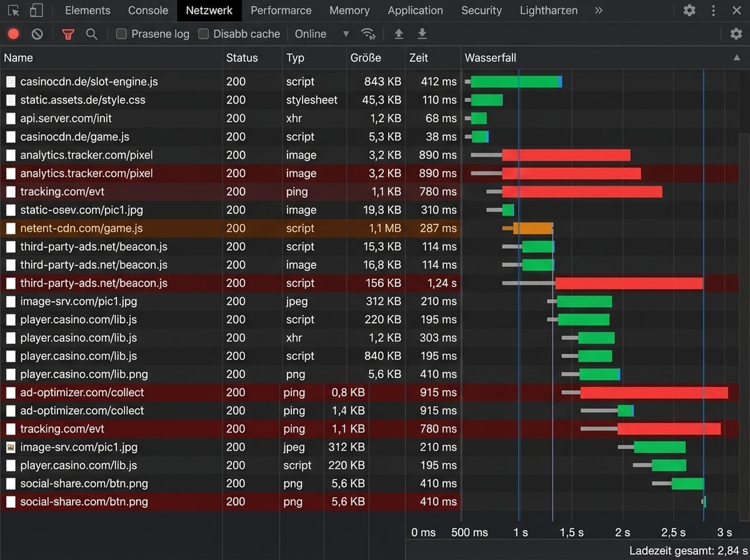Open network panel settings gear
The image size is (750, 560).
(736, 34)
